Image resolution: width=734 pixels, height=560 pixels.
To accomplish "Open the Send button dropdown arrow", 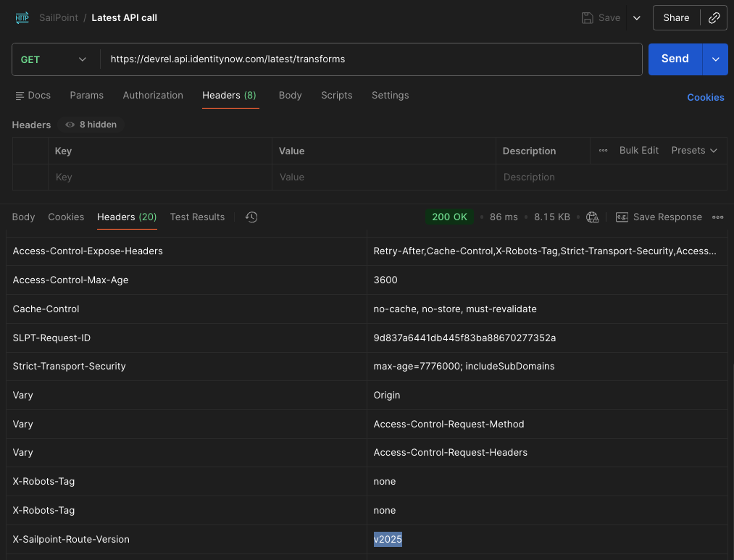I will click(715, 59).
